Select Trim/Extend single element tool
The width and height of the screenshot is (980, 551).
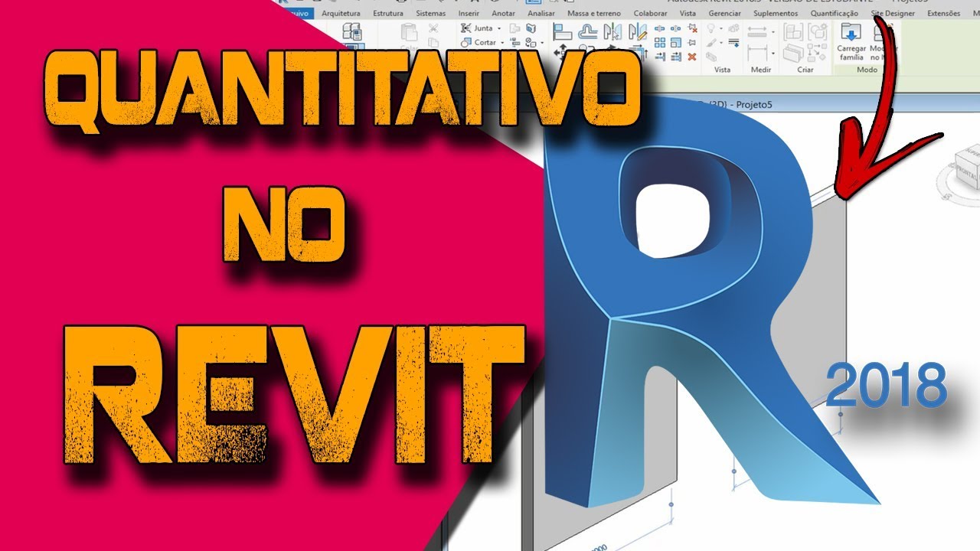point(660,57)
